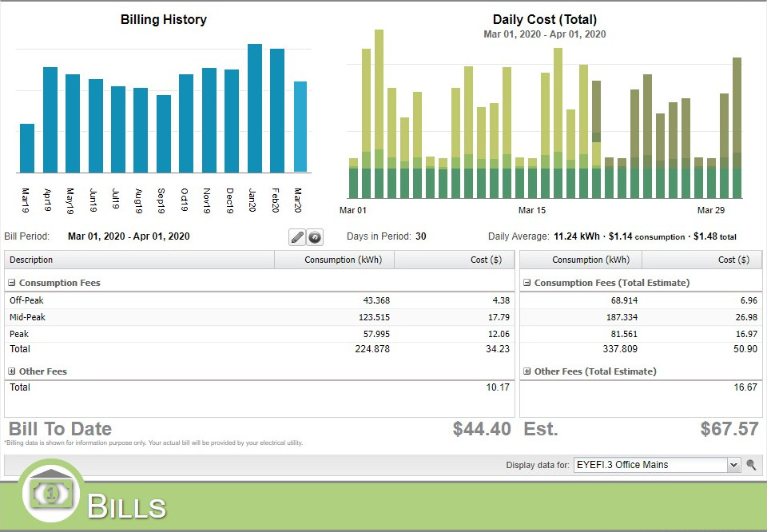Click the Bills money icon logo
Viewport: 767px width, 532px height.
click(51, 495)
